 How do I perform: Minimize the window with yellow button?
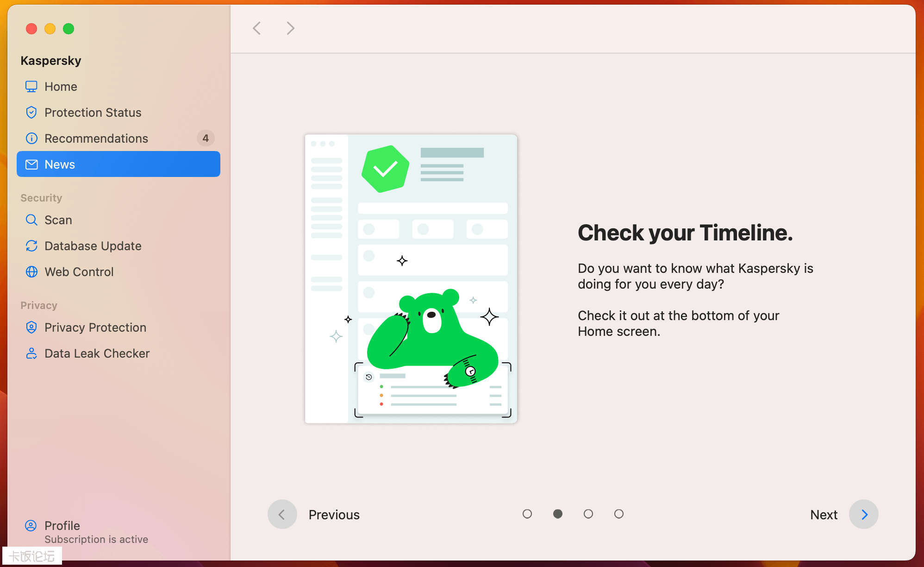[50, 29]
